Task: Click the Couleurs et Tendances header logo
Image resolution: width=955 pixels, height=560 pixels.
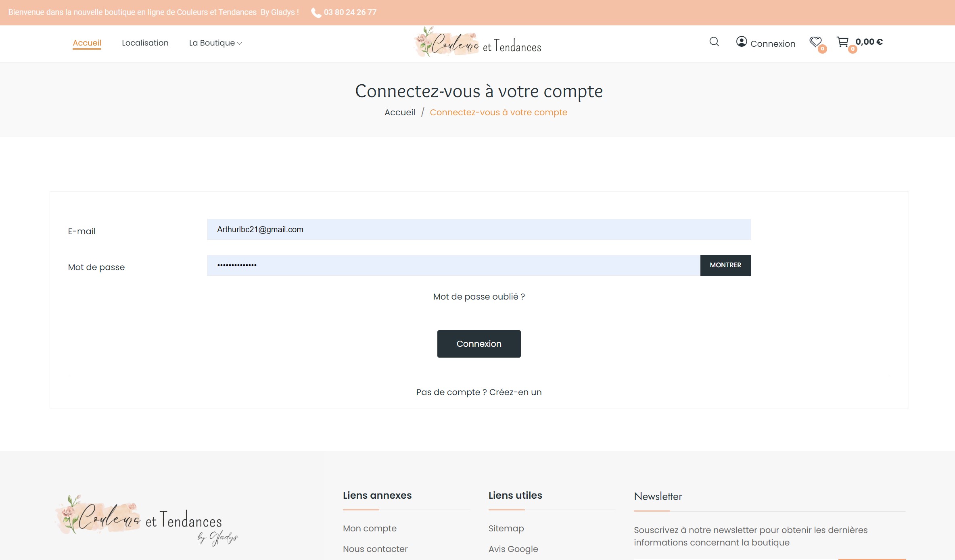Action: click(478, 43)
